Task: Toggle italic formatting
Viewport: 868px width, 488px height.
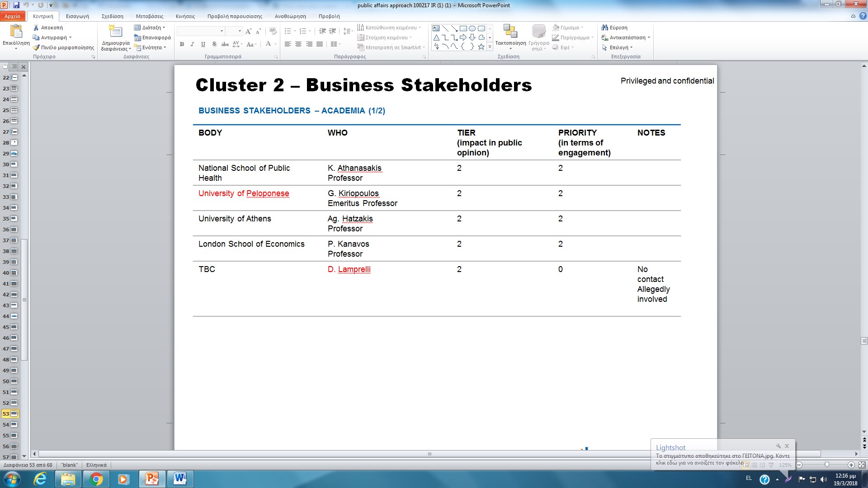Action: pos(192,44)
